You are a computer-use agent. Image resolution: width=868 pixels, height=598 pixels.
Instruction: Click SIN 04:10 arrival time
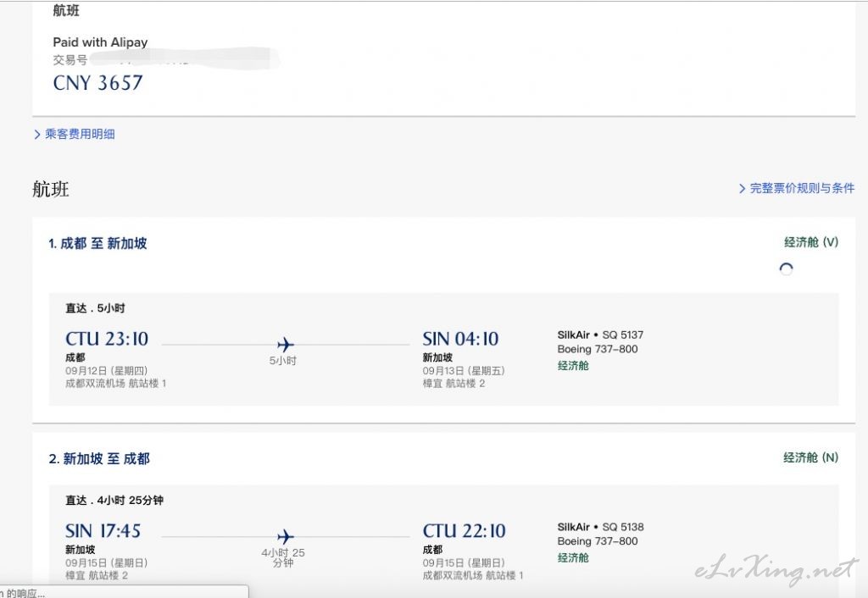pos(460,339)
